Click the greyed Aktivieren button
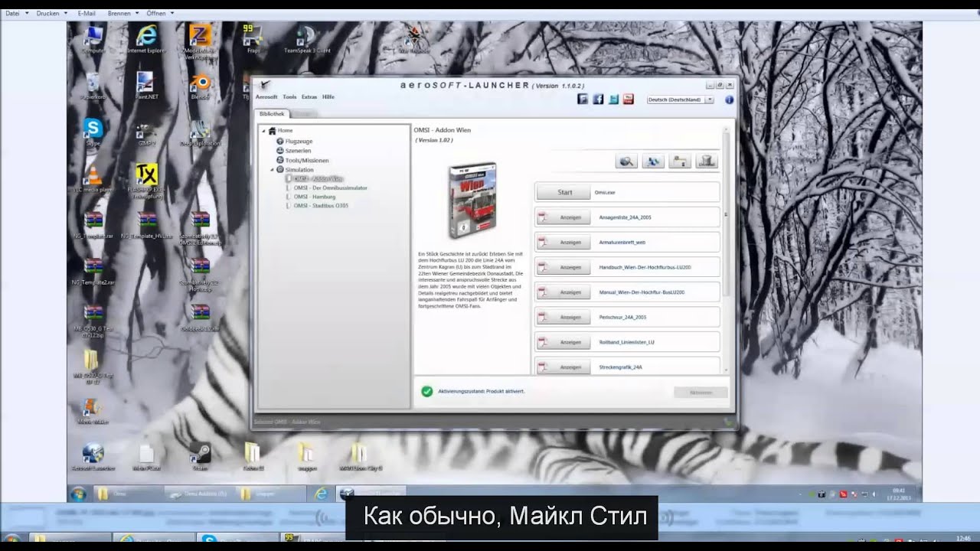The width and height of the screenshot is (980, 551). (701, 392)
